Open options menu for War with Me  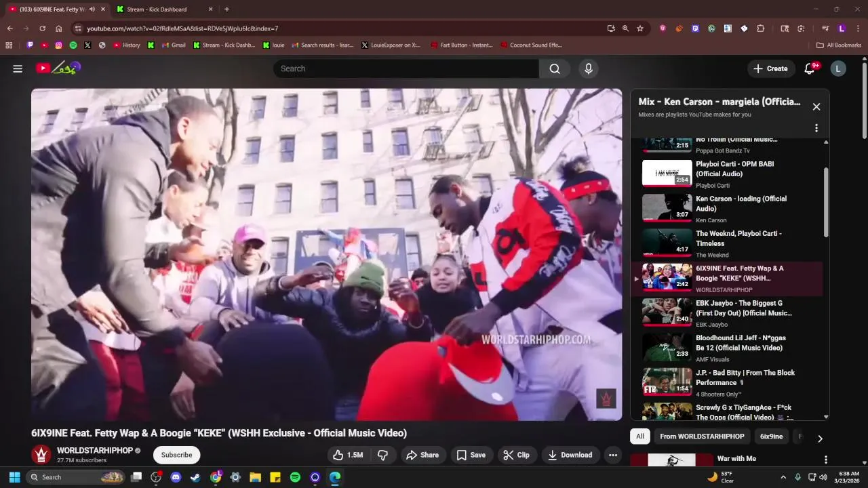[x=825, y=460]
